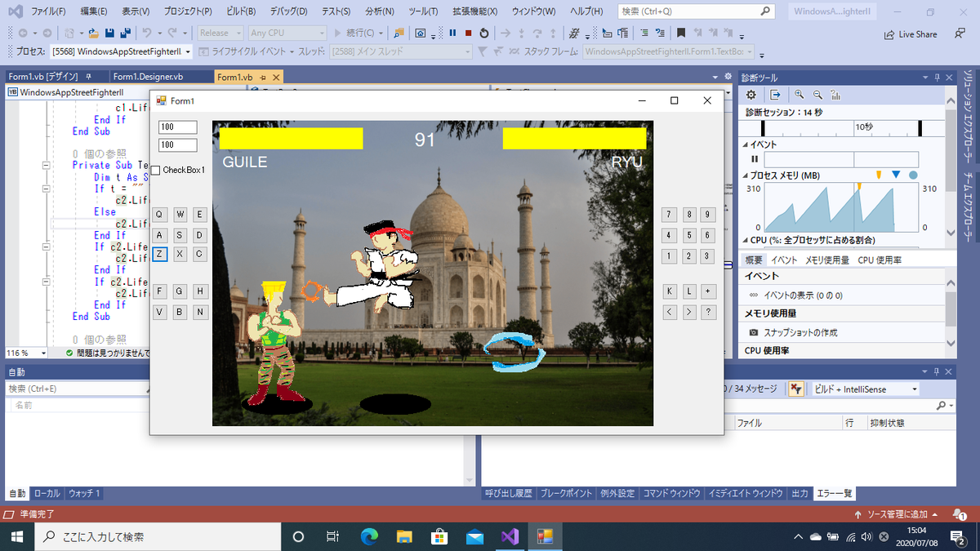The width and height of the screenshot is (980, 551).
Task: Open the デバッグ(D) menu
Action: [x=288, y=11]
